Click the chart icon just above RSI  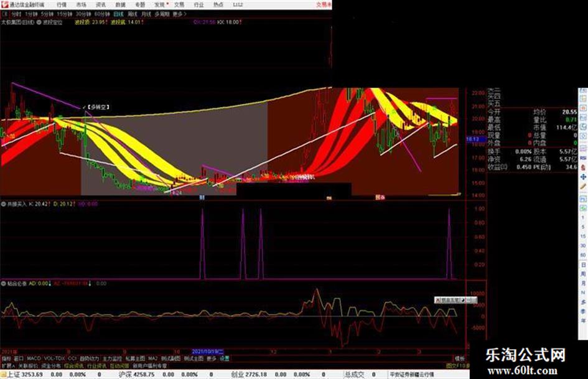tap(583, 148)
